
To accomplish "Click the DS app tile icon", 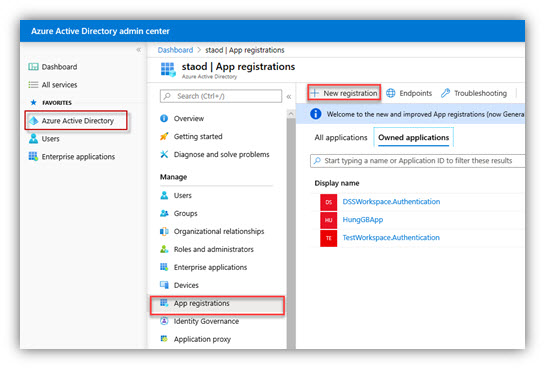I will point(328,202).
